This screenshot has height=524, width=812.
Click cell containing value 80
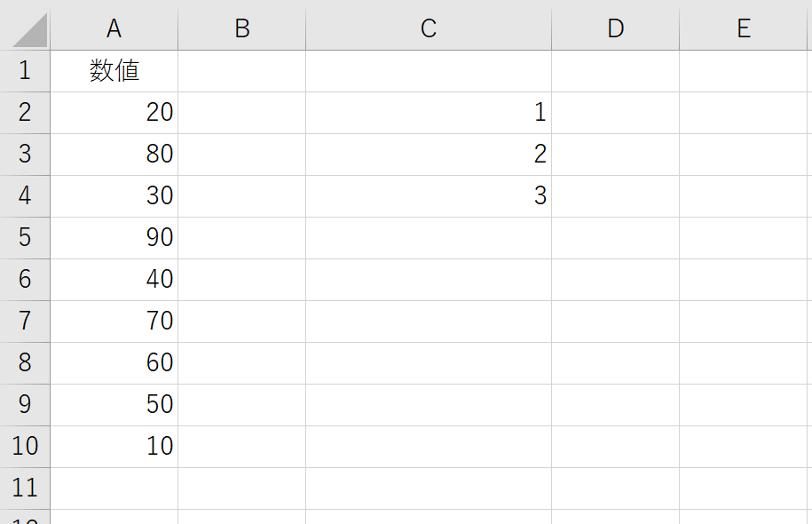point(114,155)
